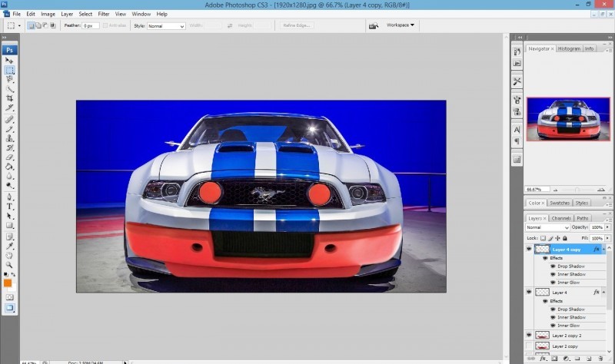Open layer blend mode Normal dropdown
Image resolution: width=615 pixels, height=364 pixels.
click(x=547, y=227)
